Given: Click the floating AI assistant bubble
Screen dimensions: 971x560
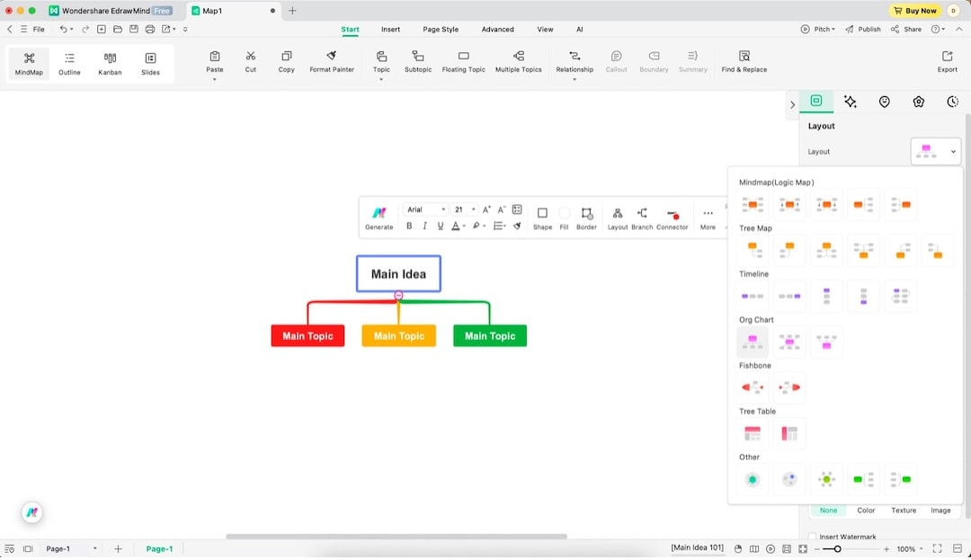Looking at the screenshot, I should [32, 512].
